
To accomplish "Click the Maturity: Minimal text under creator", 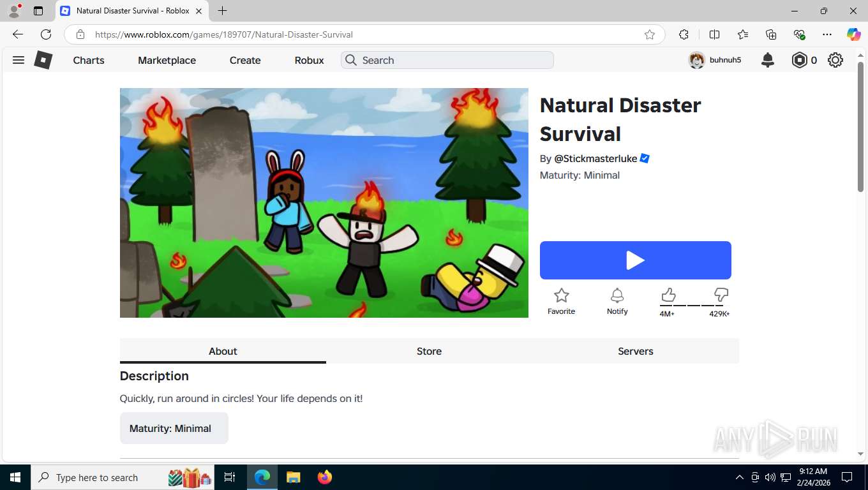I will click(580, 175).
